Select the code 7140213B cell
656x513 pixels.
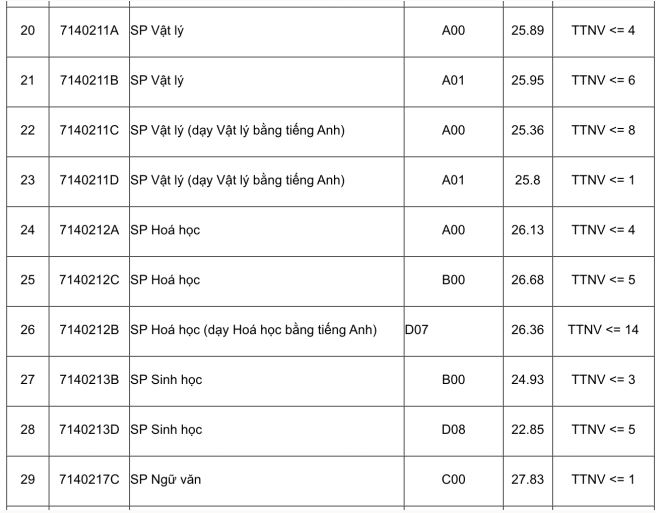(89, 380)
